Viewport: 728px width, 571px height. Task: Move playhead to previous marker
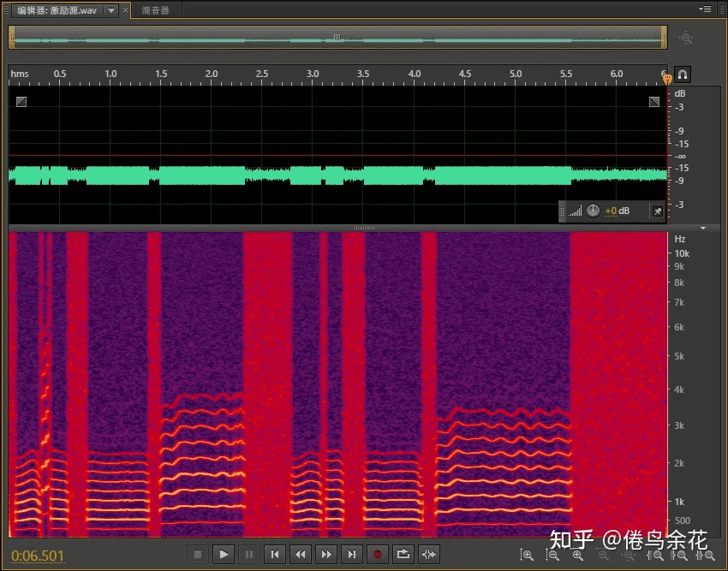[x=274, y=555]
